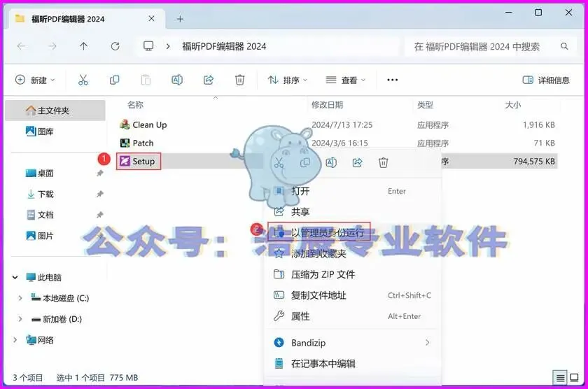The height and width of the screenshot is (389, 588).
Task: Select 主文件夹 in the sidebar
Action: coord(55,111)
